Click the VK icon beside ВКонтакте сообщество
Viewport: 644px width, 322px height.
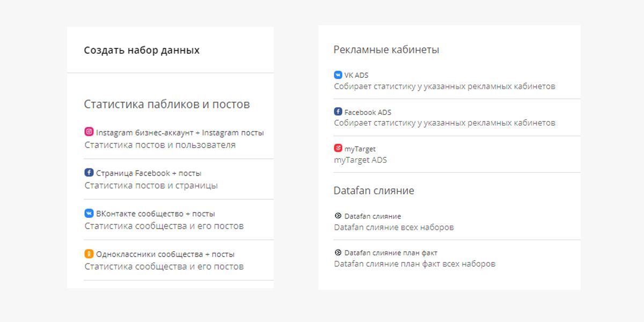89,213
